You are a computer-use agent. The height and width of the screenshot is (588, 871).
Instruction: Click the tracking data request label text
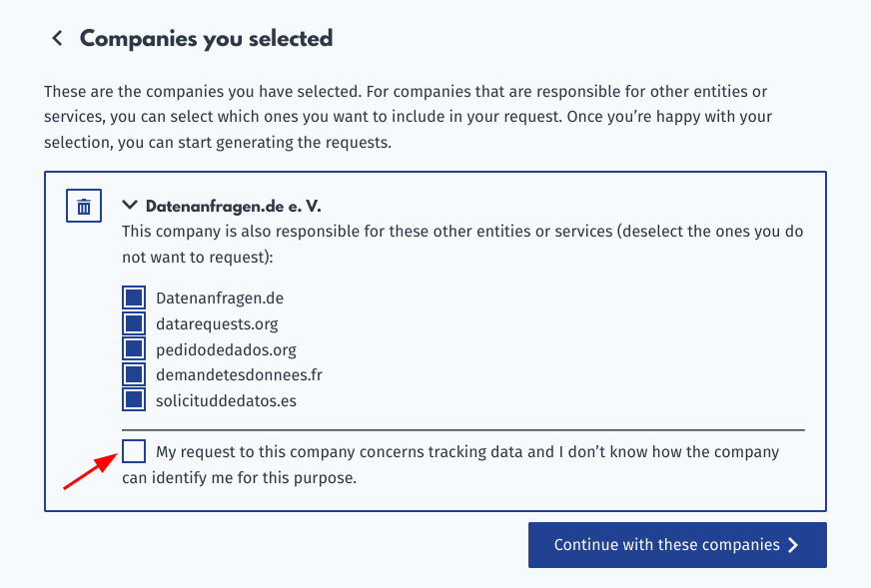pyautogui.click(x=466, y=452)
